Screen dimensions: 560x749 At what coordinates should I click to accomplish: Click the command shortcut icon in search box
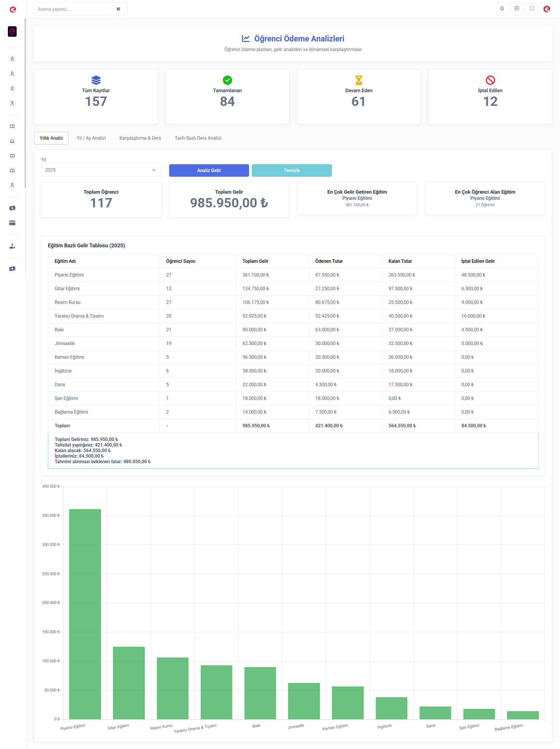point(118,9)
